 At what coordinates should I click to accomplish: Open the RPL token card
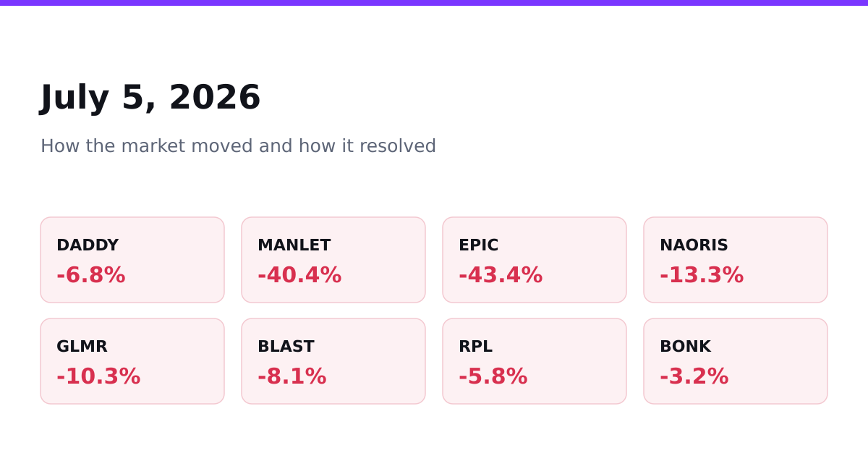(535, 361)
